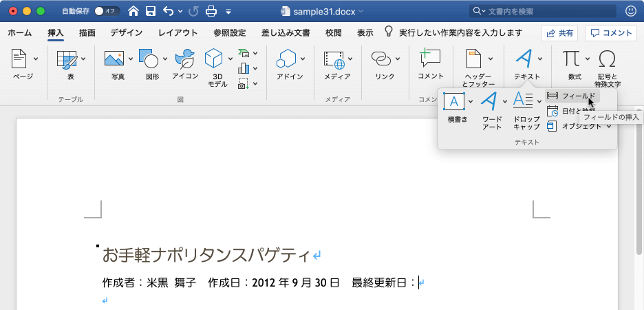Screen dimensions: 644x310
Task: Click the date text 2012 年 9 月 30 日
Action: click(x=296, y=283)
